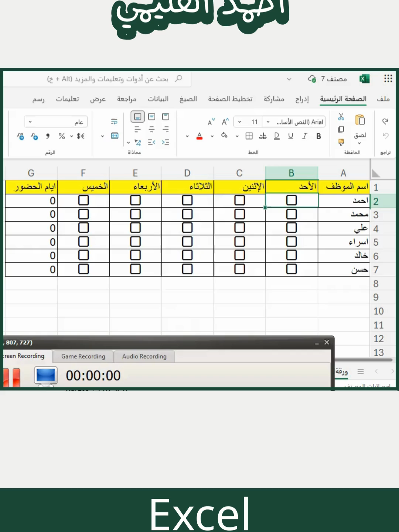The width and height of the screenshot is (399, 532).
Task: Pick the red font color A
Action: click(x=199, y=136)
